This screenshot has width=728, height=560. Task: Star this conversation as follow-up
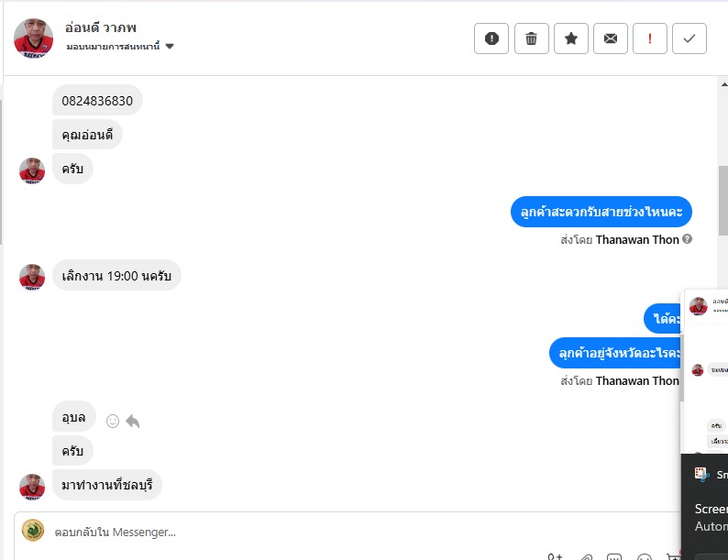pyautogui.click(x=570, y=38)
